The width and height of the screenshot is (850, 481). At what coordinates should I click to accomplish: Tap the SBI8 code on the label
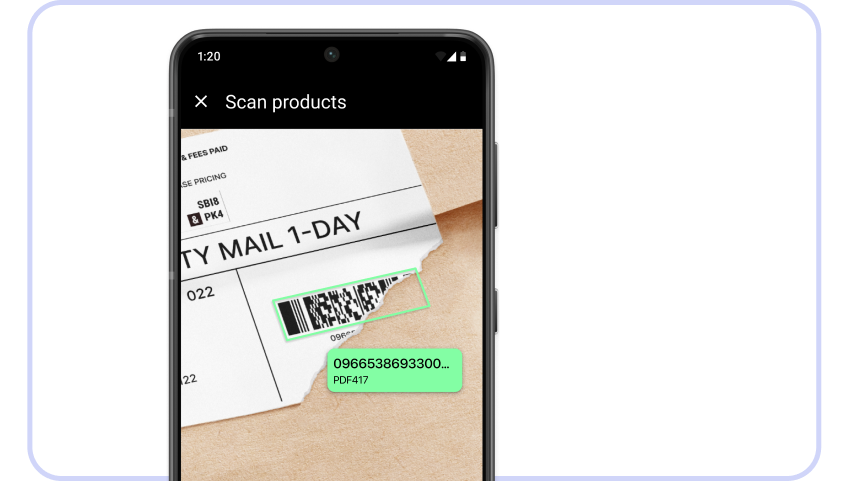point(208,203)
